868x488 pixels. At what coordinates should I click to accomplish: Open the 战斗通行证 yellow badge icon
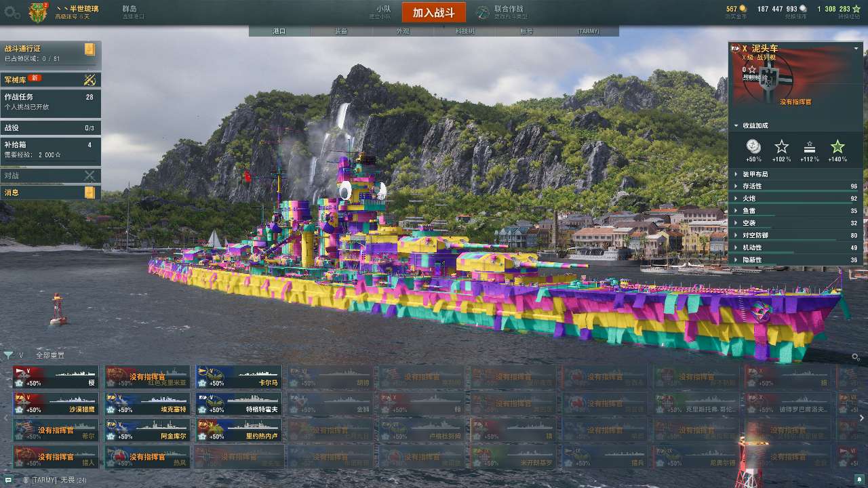(x=90, y=49)
